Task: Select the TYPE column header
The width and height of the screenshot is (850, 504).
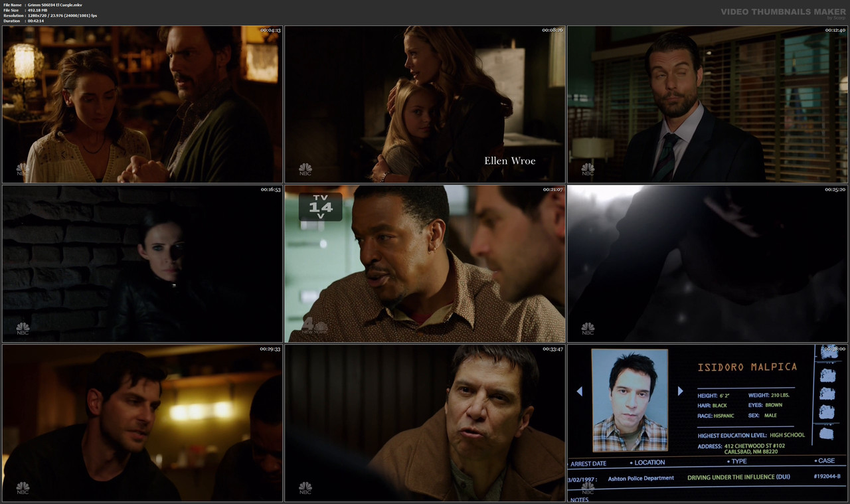Action: 739,460
